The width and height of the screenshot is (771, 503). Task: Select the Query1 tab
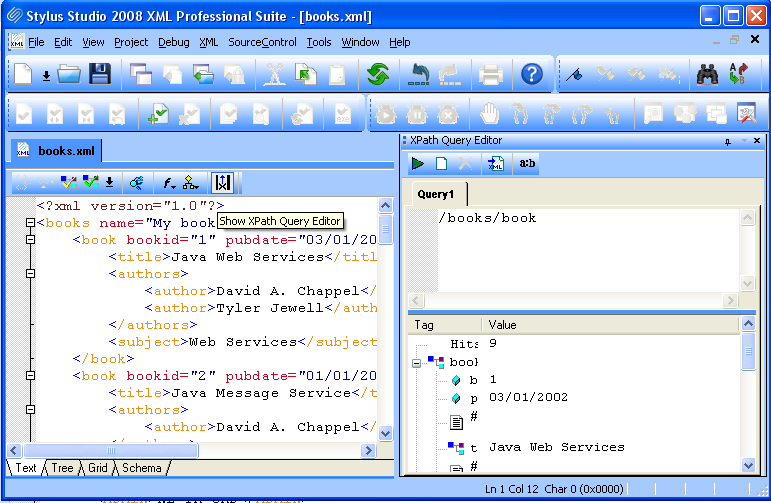click(436, 194)
